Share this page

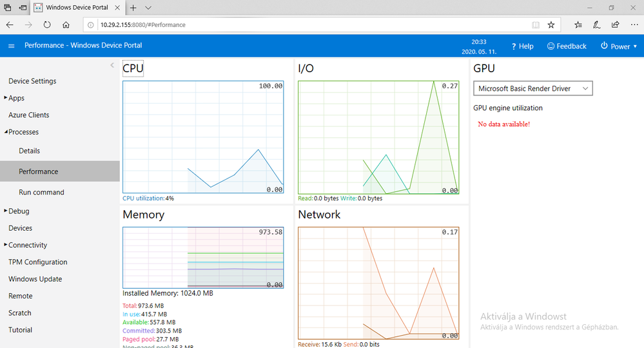point(615,25)
